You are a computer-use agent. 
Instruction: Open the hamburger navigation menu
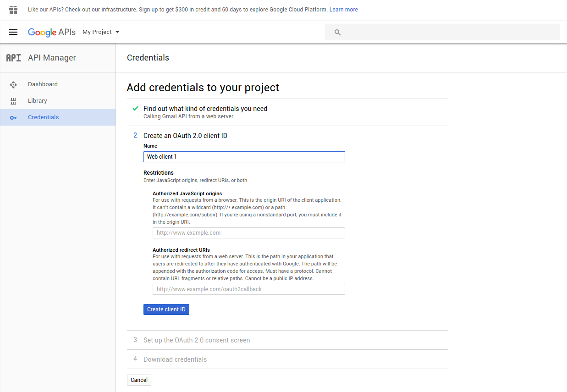[x=13, y=32]
